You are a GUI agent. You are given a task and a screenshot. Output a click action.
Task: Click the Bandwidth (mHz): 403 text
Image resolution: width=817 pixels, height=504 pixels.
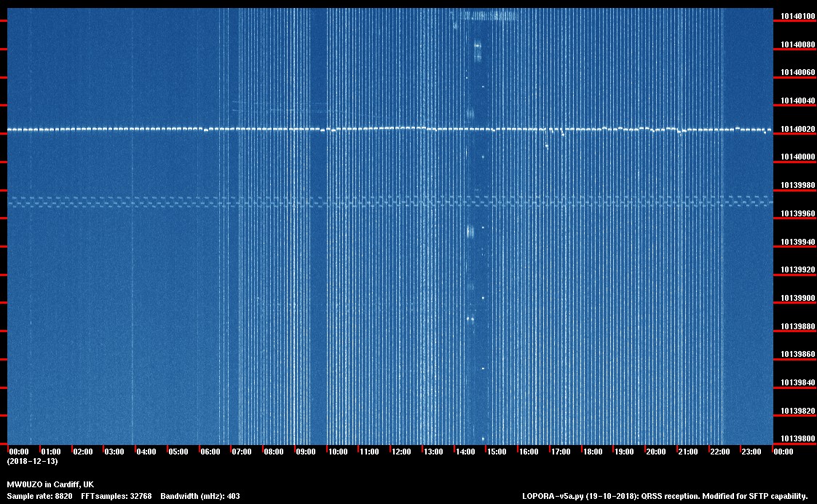coord(200,496)
